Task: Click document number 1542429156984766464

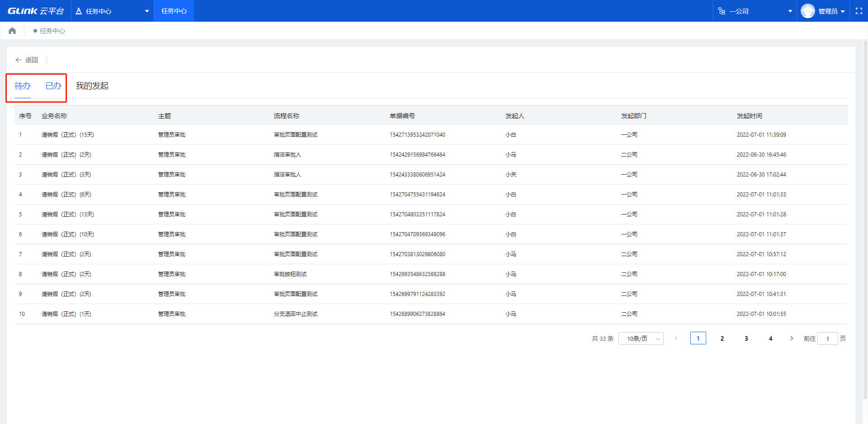Action: coord(417,155)
